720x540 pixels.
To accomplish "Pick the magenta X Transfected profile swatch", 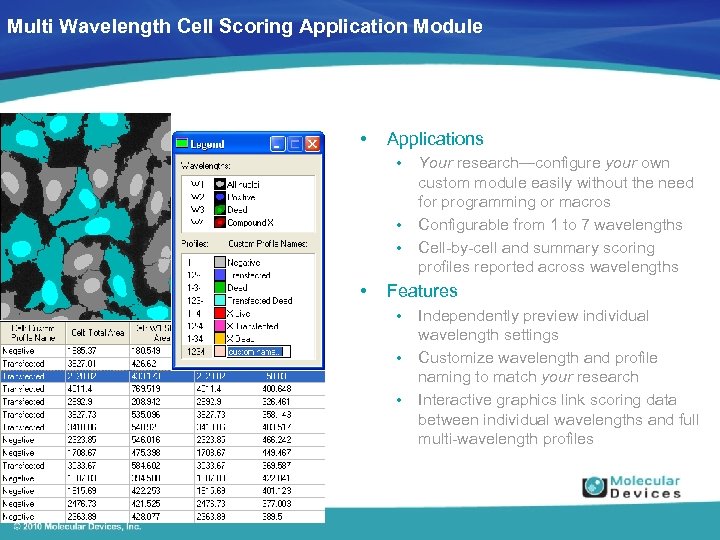I will pos(220,326).
